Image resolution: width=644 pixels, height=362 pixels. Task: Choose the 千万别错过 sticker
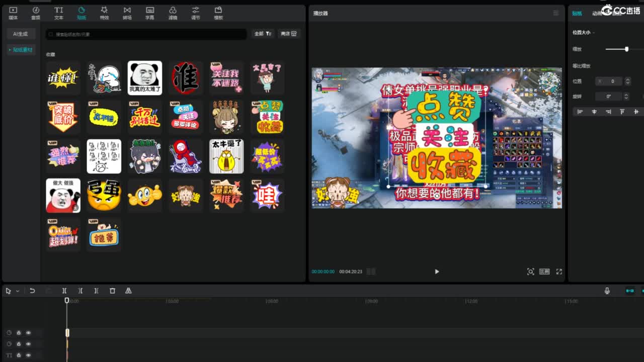(x=145, y=117)
